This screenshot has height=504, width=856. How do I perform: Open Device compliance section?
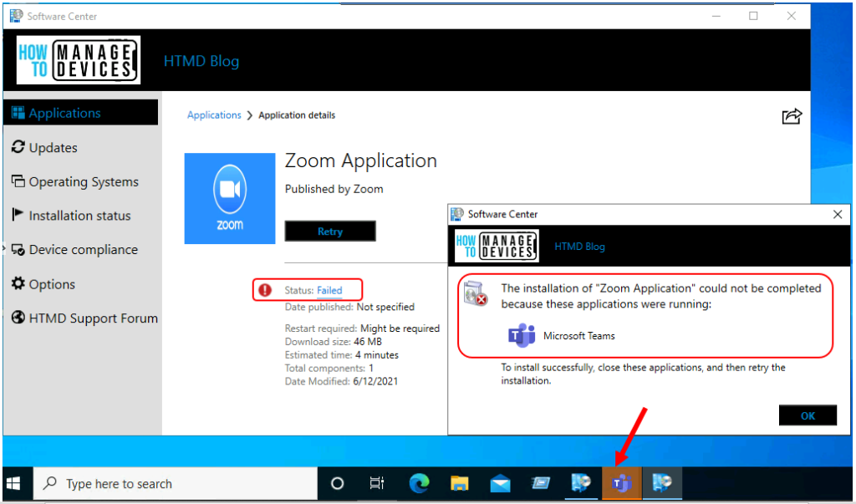point(74,250)
